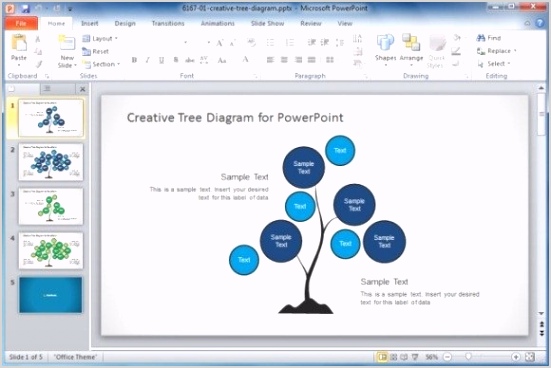Close the slide thumbnail pane
Image resolution: width=551 pixels, height=368 pixels.
pos(83,89)
